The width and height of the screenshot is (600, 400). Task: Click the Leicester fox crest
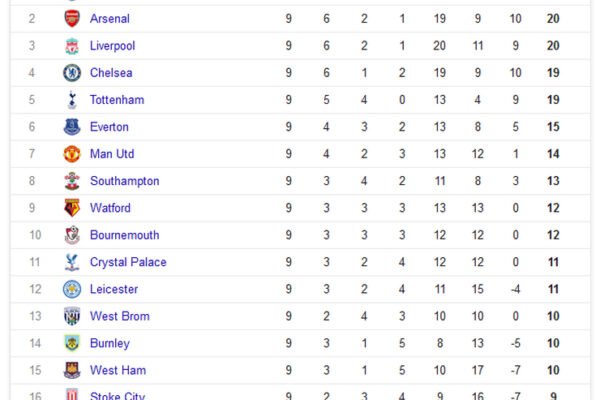coord(72,289)
